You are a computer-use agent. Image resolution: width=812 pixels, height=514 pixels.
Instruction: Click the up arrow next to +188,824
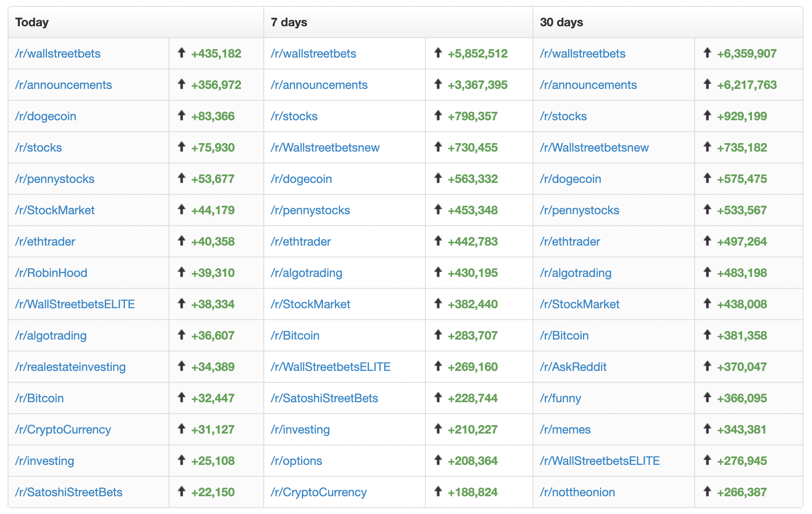[x=438, y=492]
